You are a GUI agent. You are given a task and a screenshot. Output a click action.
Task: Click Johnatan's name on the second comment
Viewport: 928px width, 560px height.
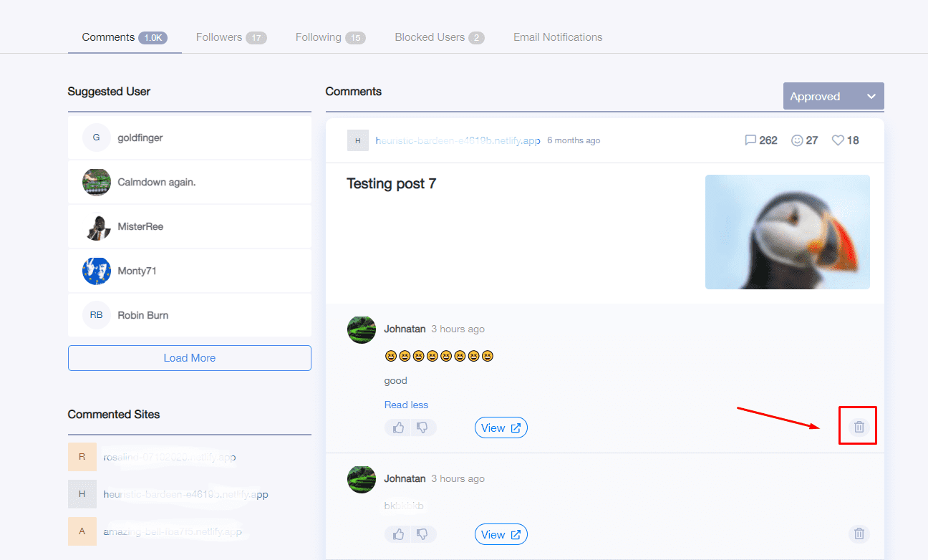pos(405,478)
